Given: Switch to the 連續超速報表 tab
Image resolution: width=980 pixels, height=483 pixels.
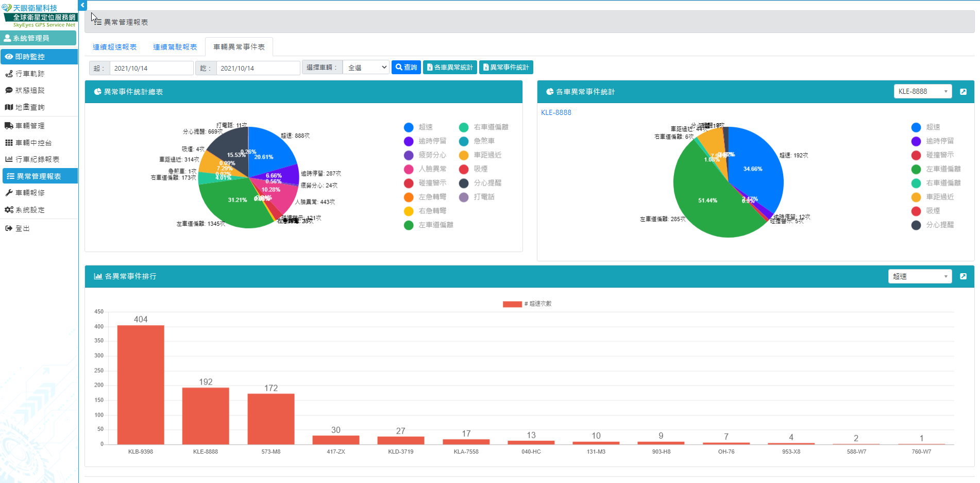Looking at the screenshot, I should [114, 47].
